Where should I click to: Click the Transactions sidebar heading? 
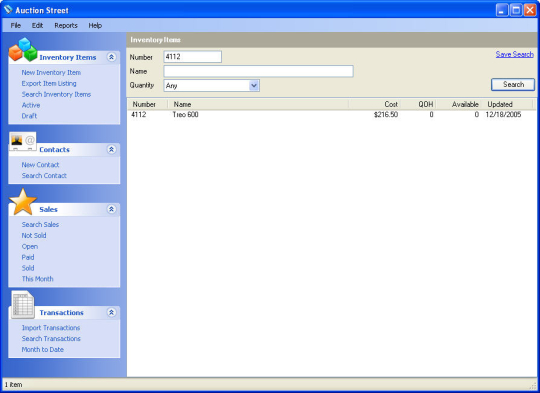click(61, 313)
